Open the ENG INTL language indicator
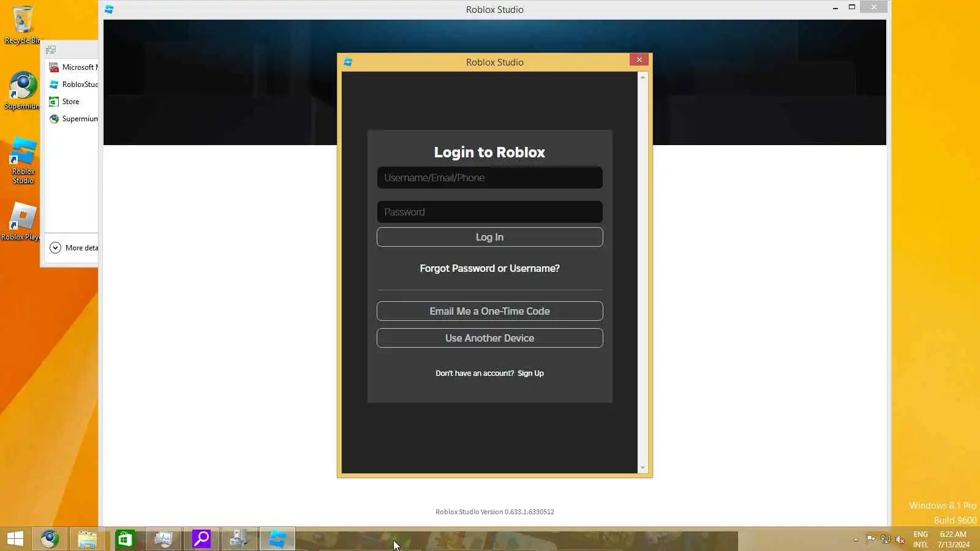Image resolution: width=980 pixels, height=551 pixels. coord(921,539)
